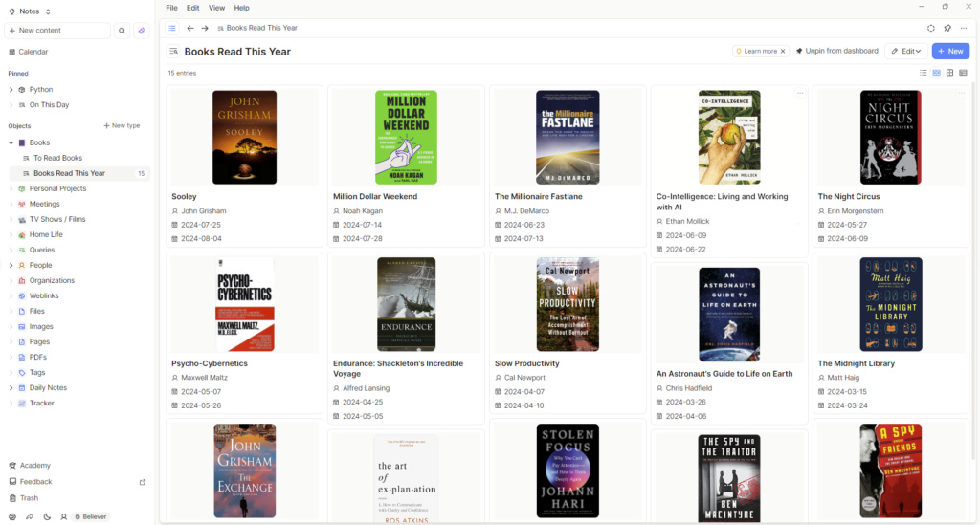Click the Co-Intelligence card options dots
Screen dimensions: 980x525
800,93
